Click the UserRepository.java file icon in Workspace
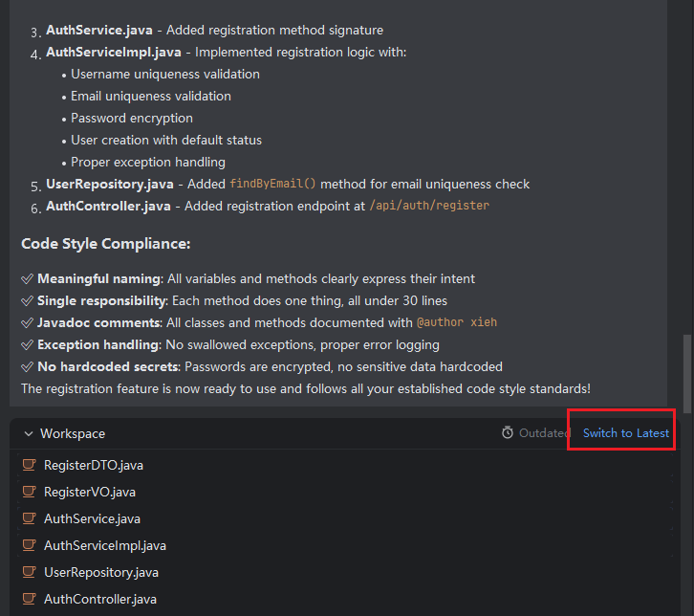The height and width of the screenshot is (616, 694). pyautogui.click(x=29, y=573)
